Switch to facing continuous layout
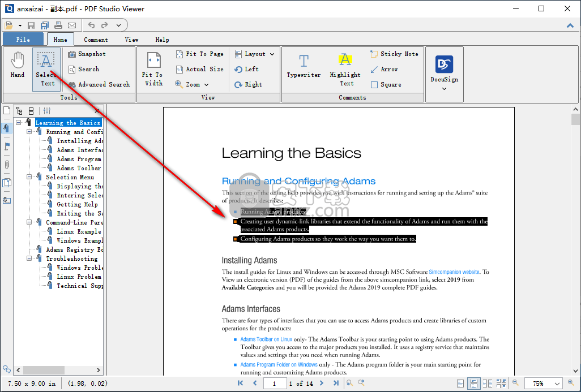The width and height of the screenshot is (581, 392). coord(501,384)
